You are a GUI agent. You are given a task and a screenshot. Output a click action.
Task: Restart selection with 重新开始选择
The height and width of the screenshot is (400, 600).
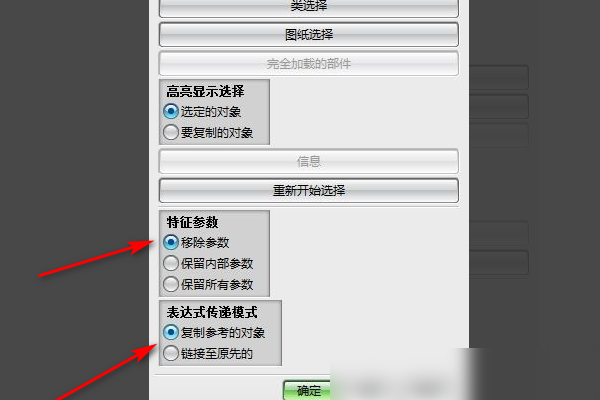pyautogui.click(x=308, y=190)
